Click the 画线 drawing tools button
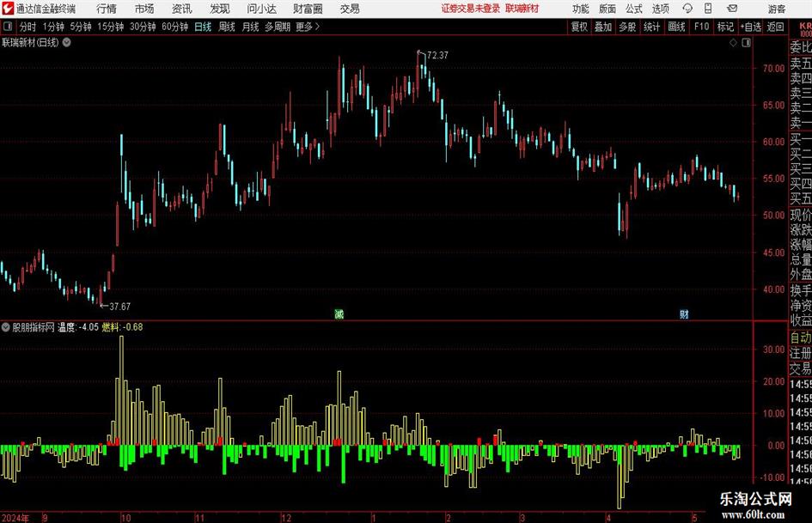 click(676, 27)
